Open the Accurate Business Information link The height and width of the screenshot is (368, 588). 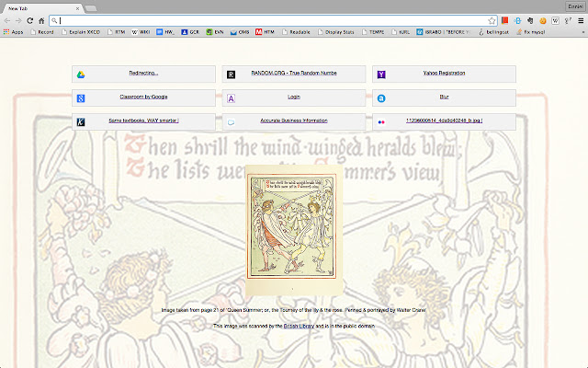294,121
